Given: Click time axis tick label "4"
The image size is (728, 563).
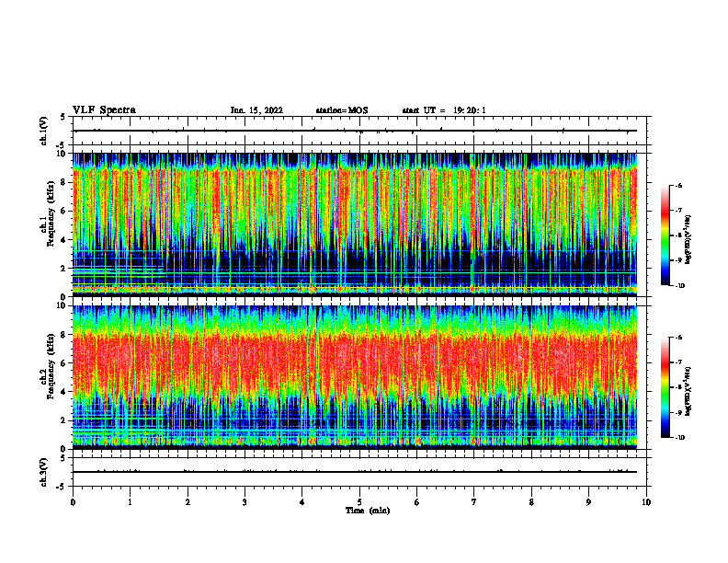Looking at the screenshot, I should point(302,502).
